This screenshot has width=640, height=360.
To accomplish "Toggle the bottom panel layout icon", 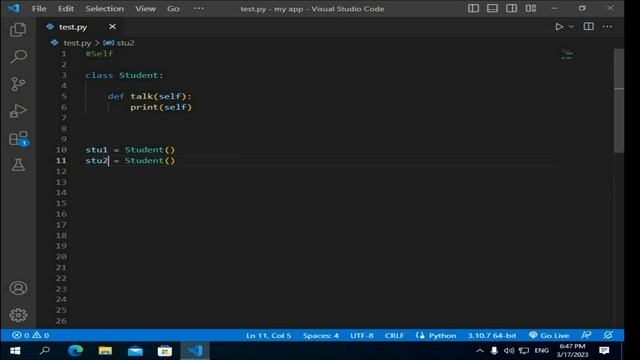I will coord(492,9).
